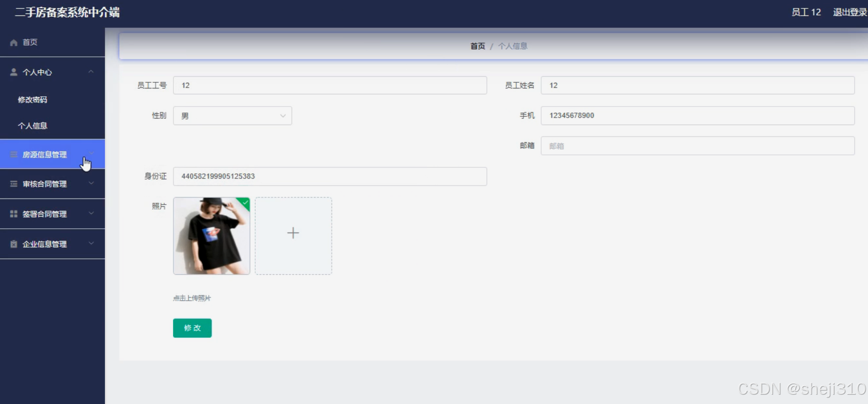868x404 pixels.
Task: Click the 修改 submit button
Action: click(192, 328)
